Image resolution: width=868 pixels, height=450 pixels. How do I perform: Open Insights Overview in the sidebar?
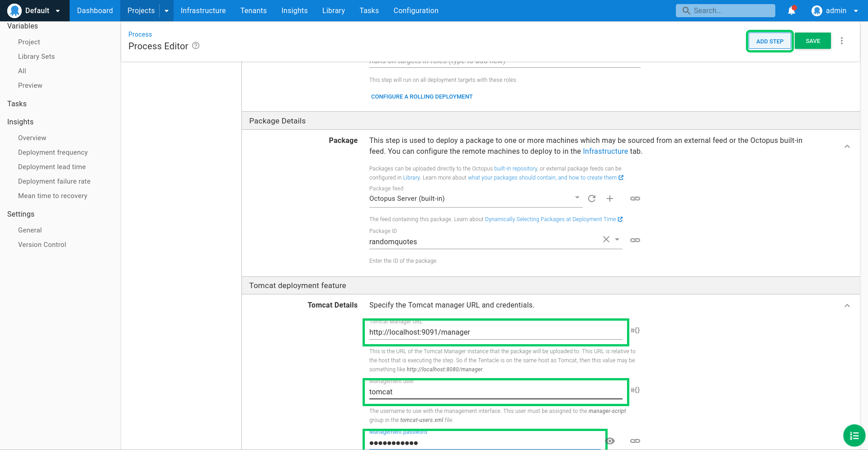32,138
